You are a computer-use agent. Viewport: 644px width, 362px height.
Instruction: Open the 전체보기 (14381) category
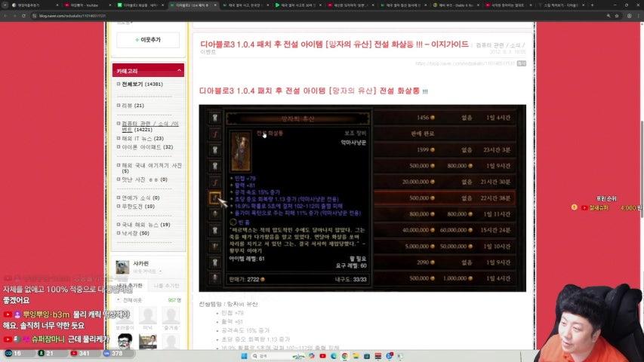pos(142,84)
